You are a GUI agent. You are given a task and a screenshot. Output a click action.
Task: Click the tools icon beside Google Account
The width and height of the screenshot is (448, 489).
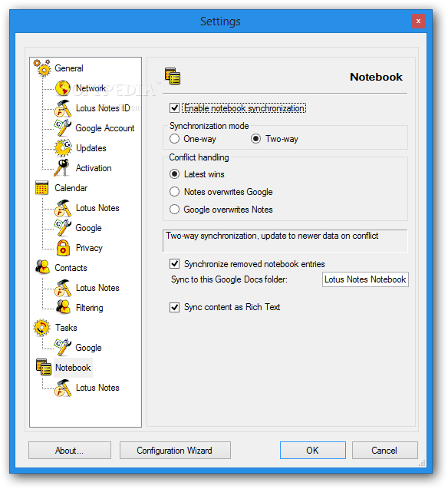tap(63, 128)
